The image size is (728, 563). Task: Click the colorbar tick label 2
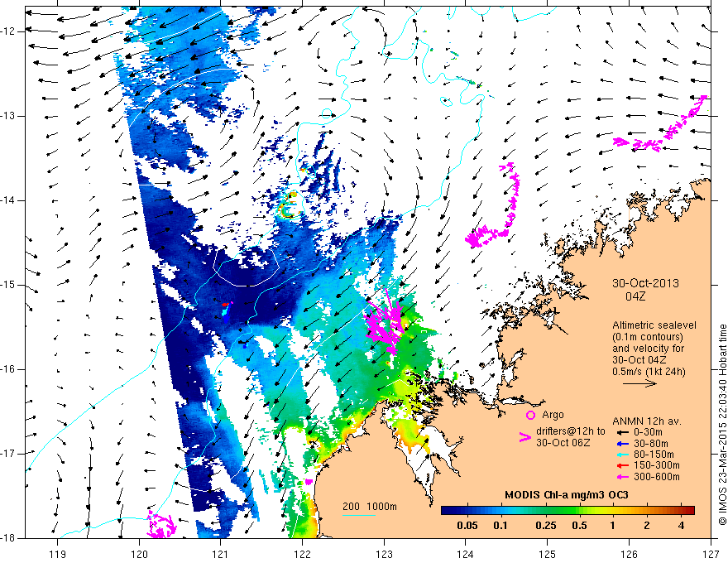(647, 526)
